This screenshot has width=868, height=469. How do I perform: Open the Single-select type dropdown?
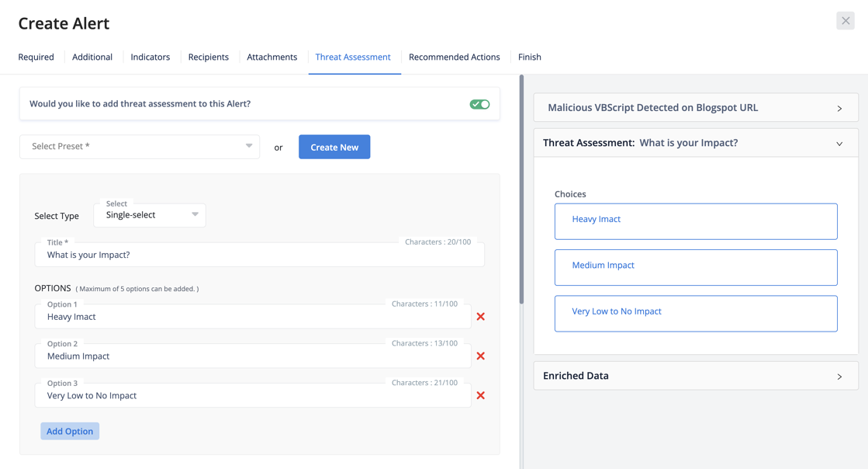(150, 215)
